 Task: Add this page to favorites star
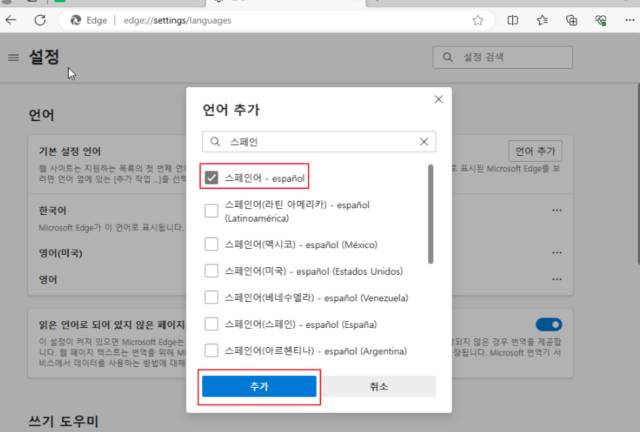pyautogui.click(x=478, y=20)
